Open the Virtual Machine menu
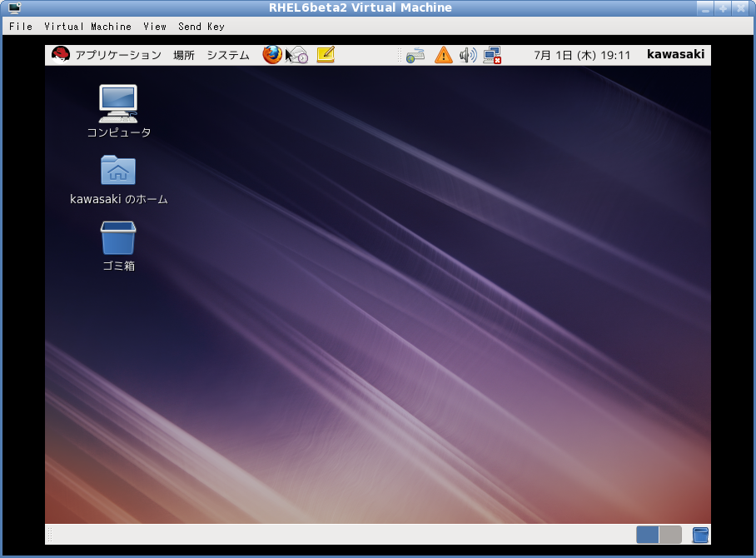 click(x=87, y=27)
